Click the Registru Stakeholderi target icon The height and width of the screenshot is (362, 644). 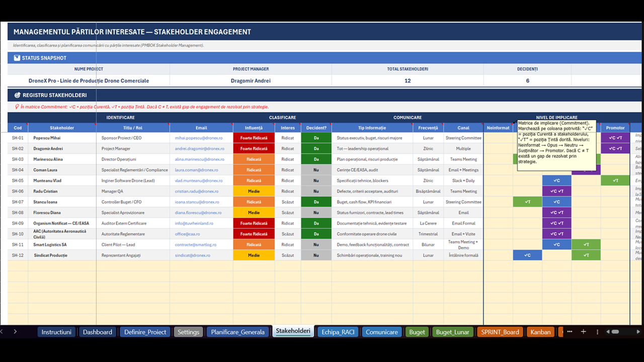coord(17,95)
